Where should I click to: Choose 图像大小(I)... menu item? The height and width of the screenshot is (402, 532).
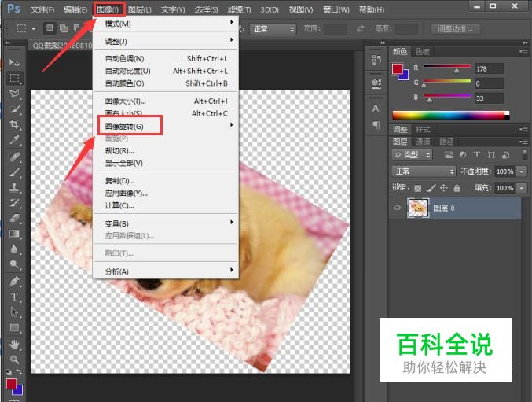(166, 101)
